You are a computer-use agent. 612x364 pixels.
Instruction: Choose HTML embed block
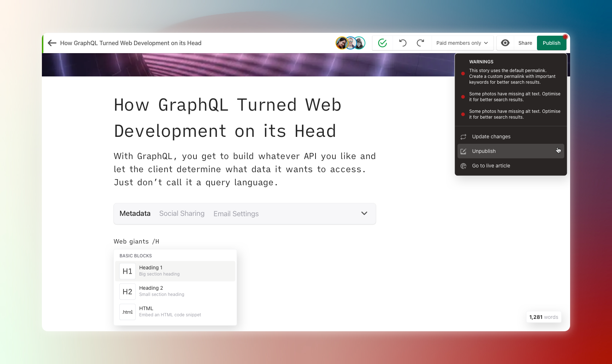point(175,312)
